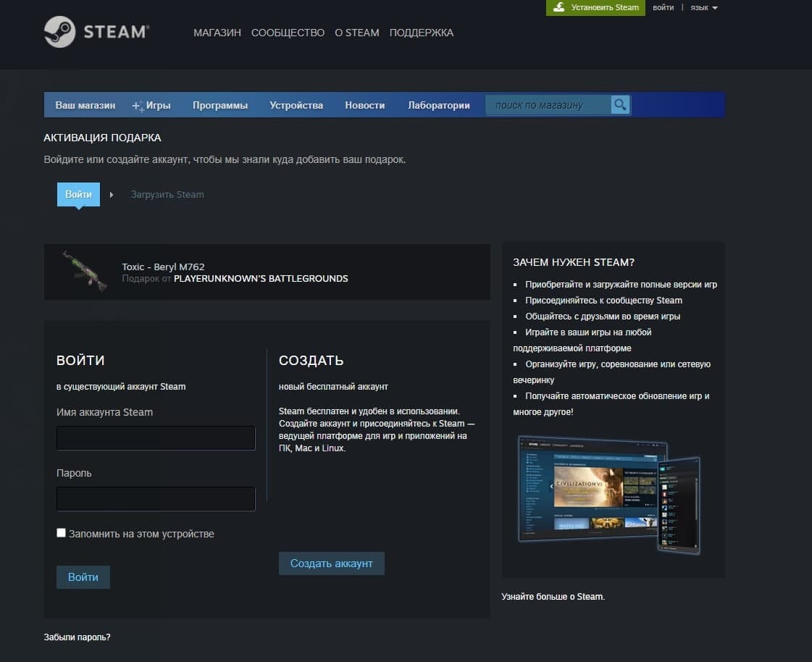Click the Общайтесь с друзьями во время игры bullet
The width and height of the screenshot is (812, 662).
[x=602, y=317]
